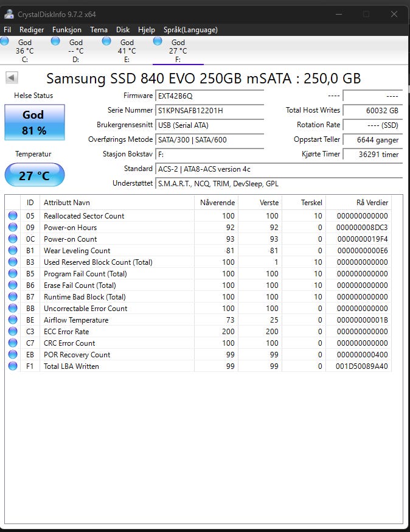Go to previous disk with left arrow
Viewport: 410px width, 532px height.
coord(12,78)
